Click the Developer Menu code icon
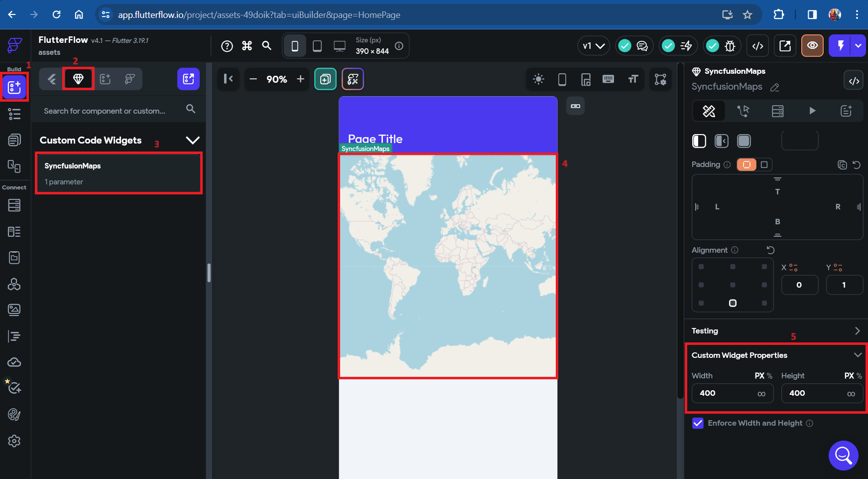The width and height of the screenshot is (868, 479). click(758, 46)
